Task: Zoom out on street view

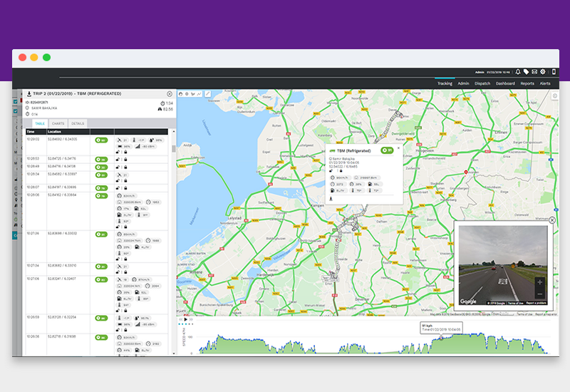Action: tap(540, 294)
